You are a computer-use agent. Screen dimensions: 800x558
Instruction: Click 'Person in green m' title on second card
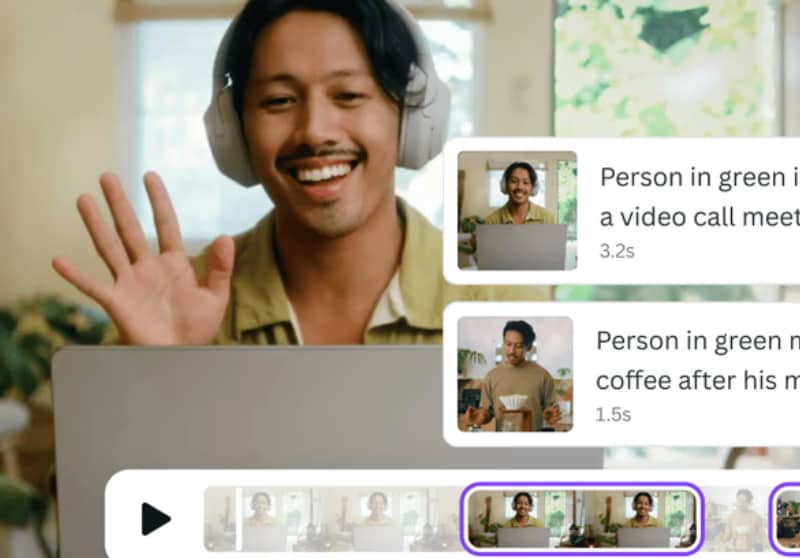pos(697,341)
